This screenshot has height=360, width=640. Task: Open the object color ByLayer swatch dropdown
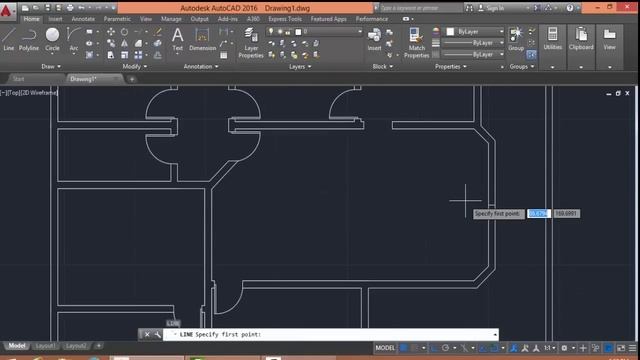[x=475, y=31]
